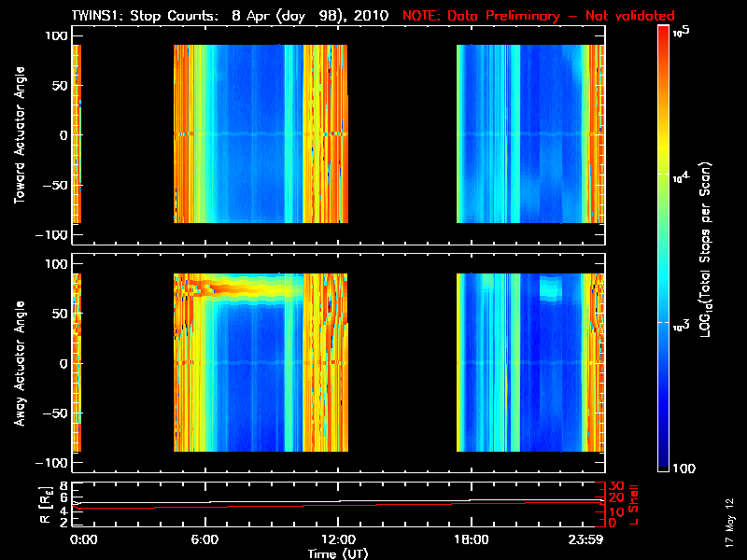Click the red "10" L Shell tick label
This screenshot has width=747, height=560.
point(616,511)
